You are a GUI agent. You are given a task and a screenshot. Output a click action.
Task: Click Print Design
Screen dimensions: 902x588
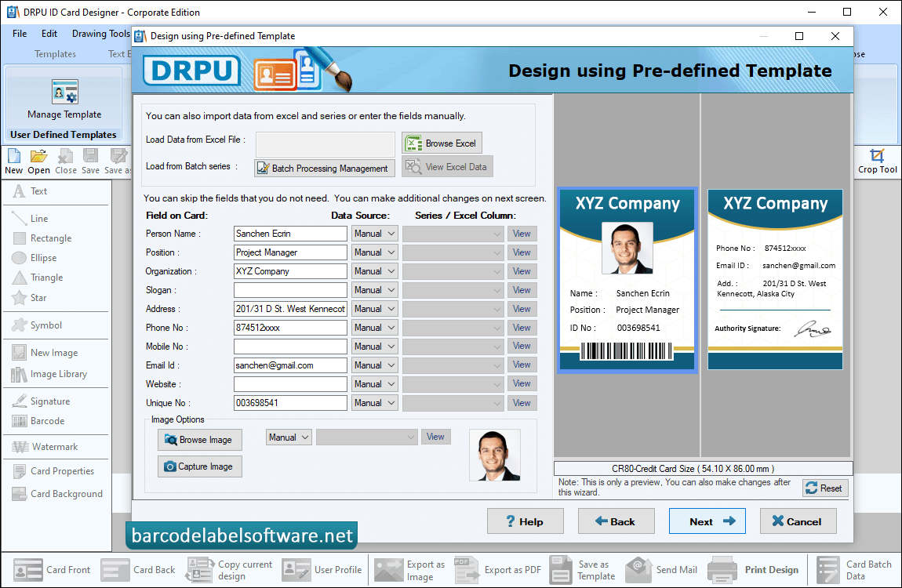tap(753, 570)
